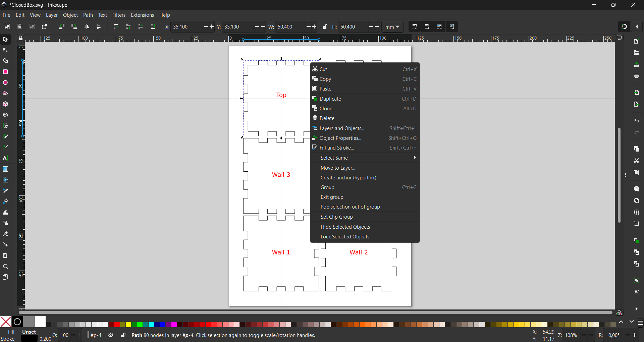Toggle current layer visibility eye
This screenshot has width=644, height=342.
pos(111,335)
